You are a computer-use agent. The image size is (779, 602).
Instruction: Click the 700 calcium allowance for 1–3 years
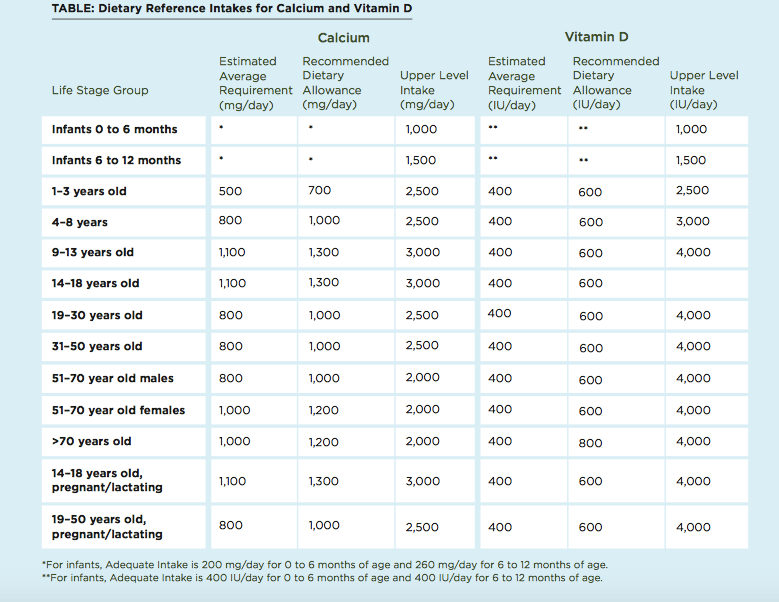coord(319,190)
